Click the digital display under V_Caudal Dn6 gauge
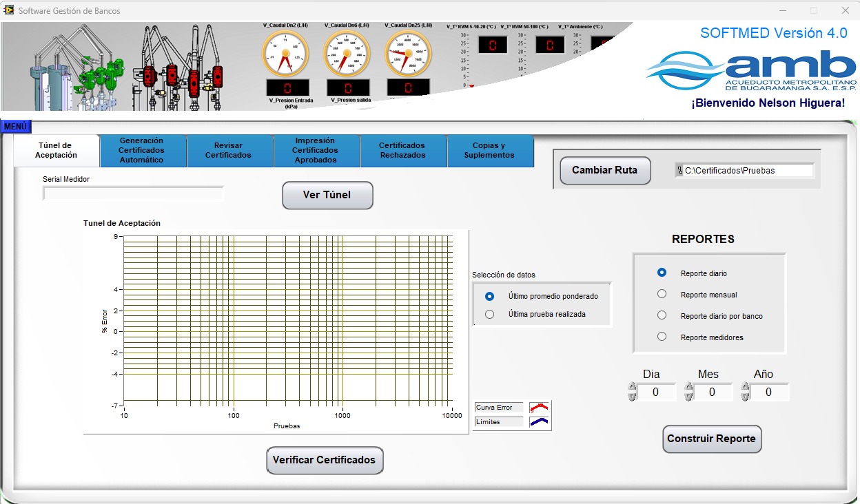Screen dimensions: 860x504 348,87
